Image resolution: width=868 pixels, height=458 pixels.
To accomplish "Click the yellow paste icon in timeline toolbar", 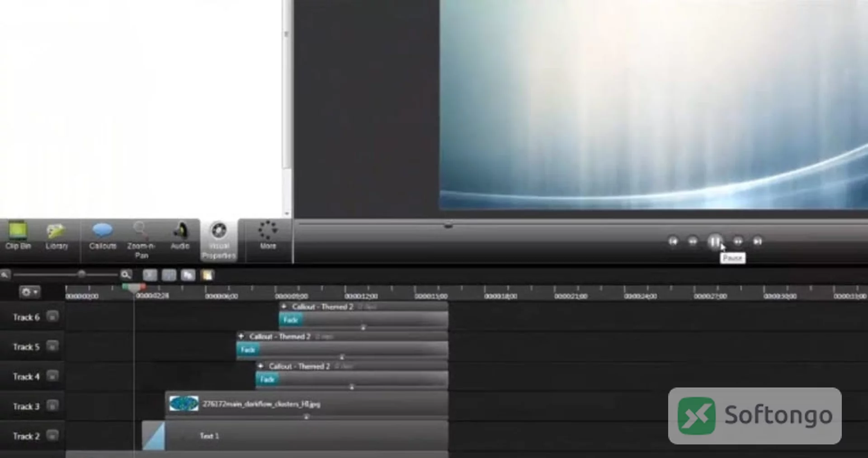I will 207,275.
